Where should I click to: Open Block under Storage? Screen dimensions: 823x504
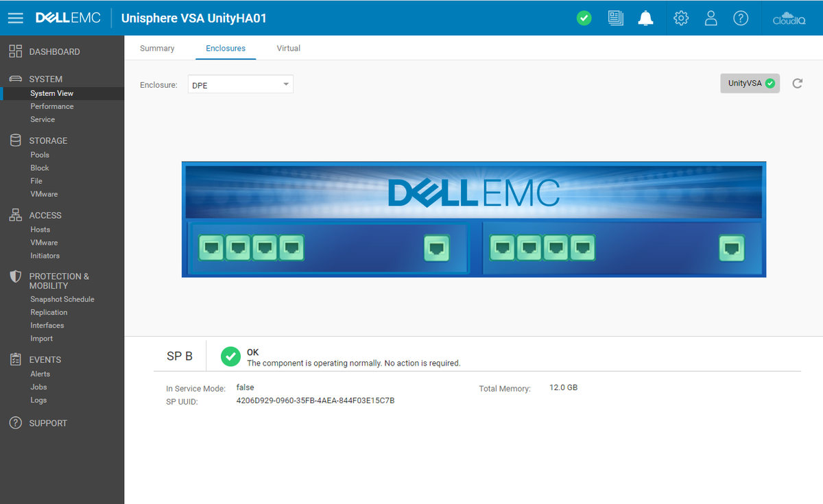click(x=40, y=168)
